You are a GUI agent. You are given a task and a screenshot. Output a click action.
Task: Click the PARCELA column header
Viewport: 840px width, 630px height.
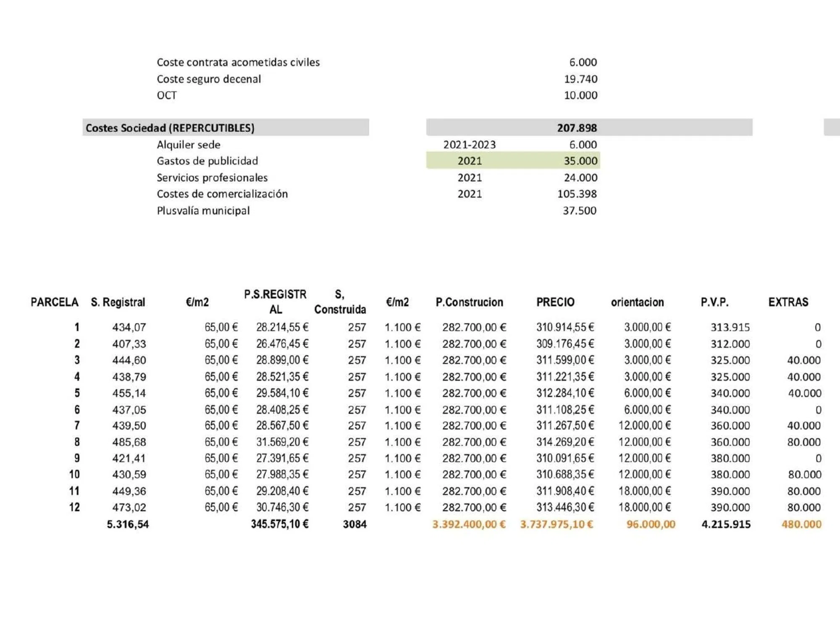tap(54, 302)
